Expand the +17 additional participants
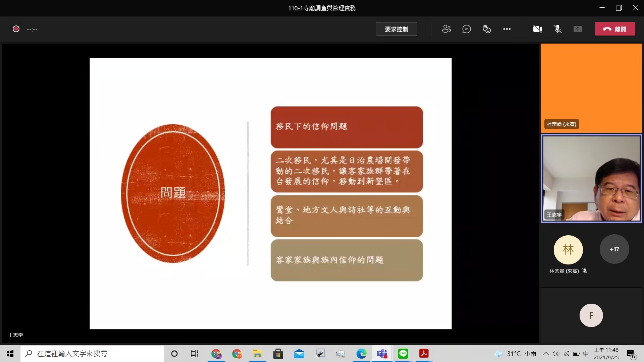644x362 pixels. point(614,249)
